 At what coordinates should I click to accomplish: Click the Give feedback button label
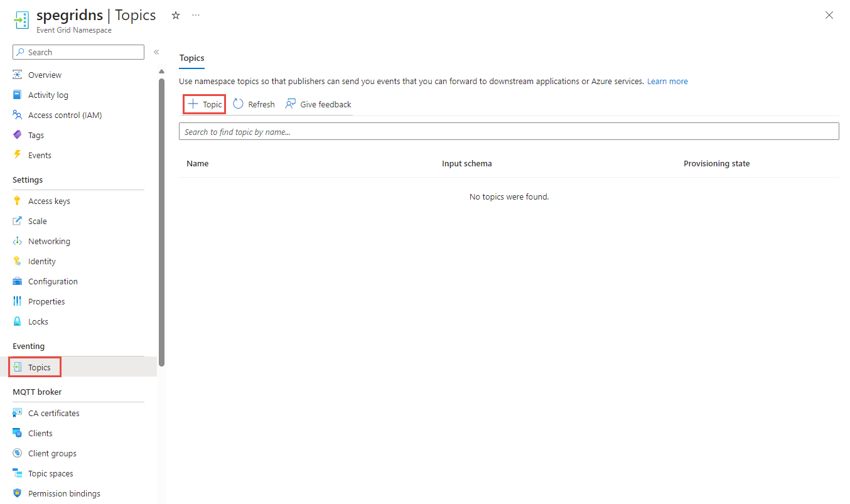pos(326,105)
